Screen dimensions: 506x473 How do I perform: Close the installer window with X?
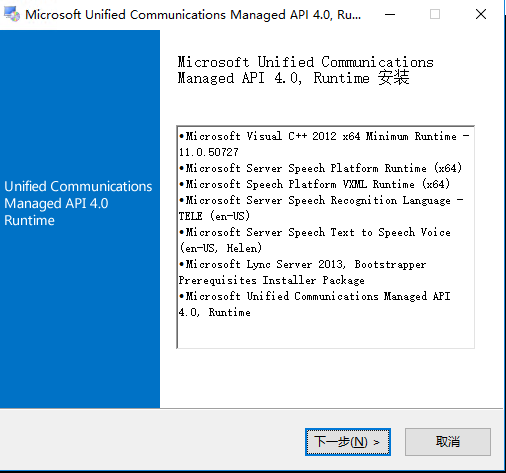[481, 14]
